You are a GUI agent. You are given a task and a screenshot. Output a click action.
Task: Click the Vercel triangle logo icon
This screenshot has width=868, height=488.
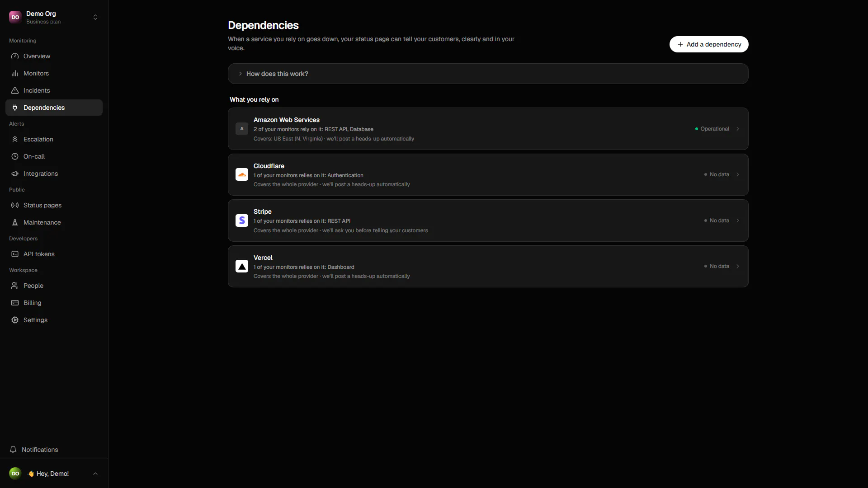coord(242,266)
